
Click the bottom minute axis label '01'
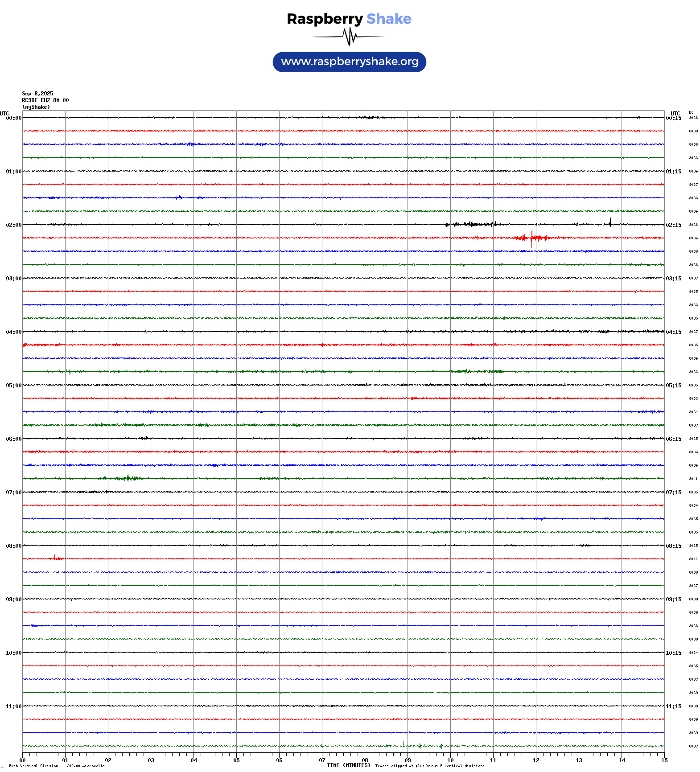[x=65, y=760]
